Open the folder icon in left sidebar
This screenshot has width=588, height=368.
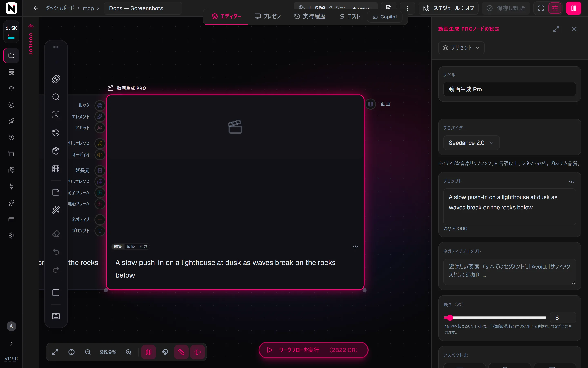(x=11, y=55)
